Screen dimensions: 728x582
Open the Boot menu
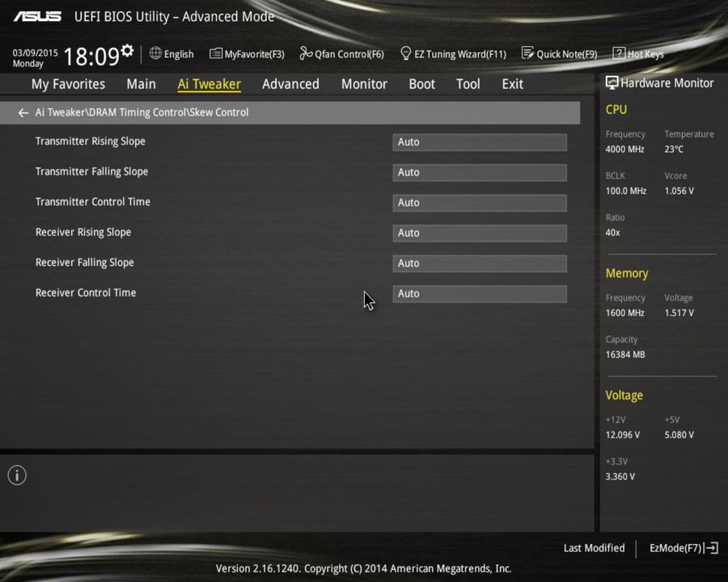tap(421, 83)
